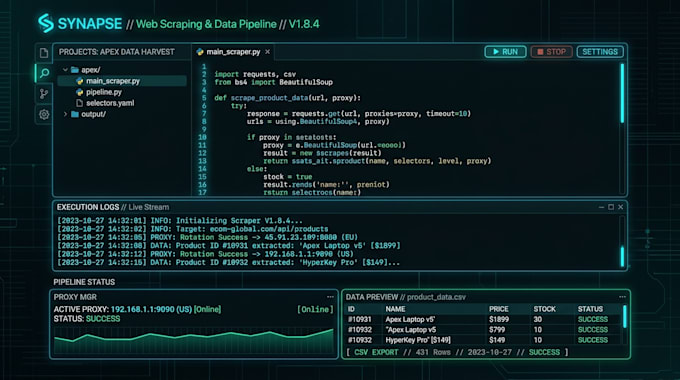
Task: Close the Execution Logs panel
Action: (x=621, y=207)
